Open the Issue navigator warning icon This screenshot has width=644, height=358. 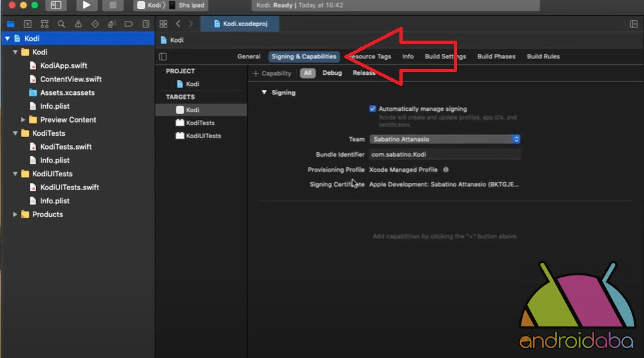pyautogui.click(x=78, y=24)
